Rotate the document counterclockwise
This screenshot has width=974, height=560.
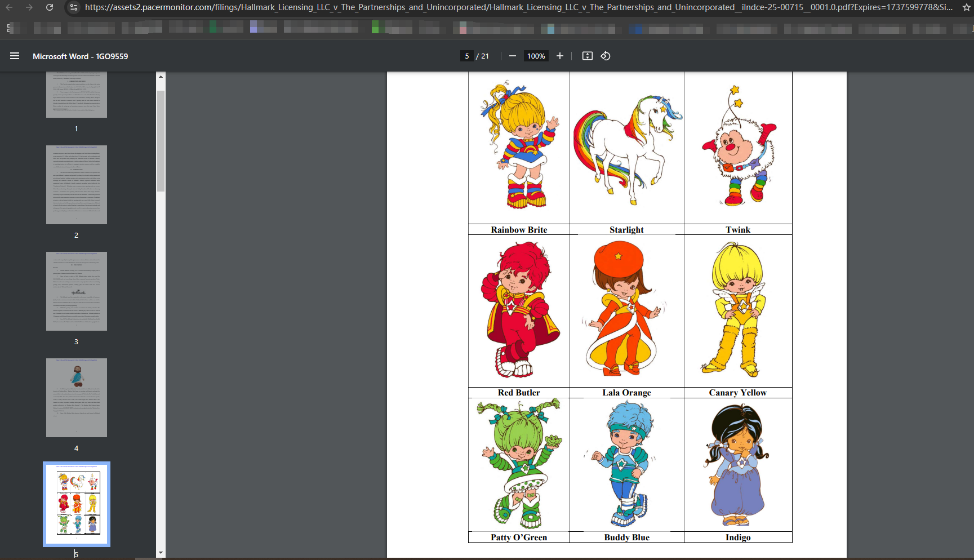(x=606, y=56)
